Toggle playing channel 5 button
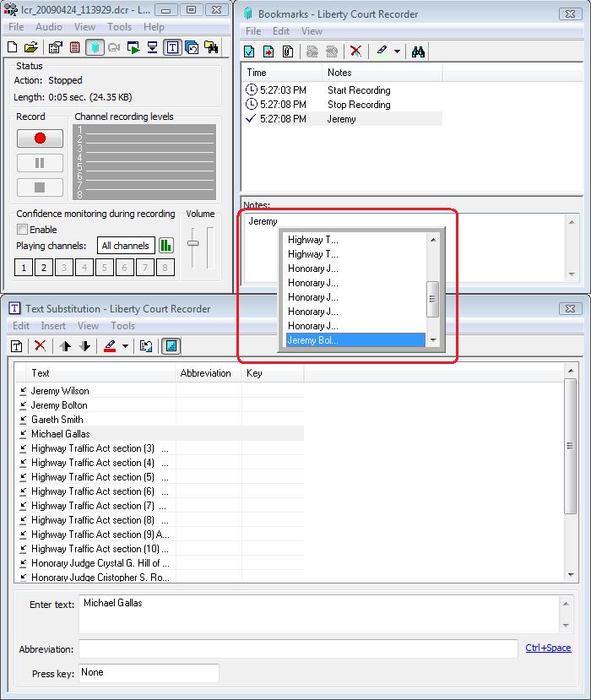The width and height of the screenshot is (591, 700). pyautogui.click(x=105, y=268)
